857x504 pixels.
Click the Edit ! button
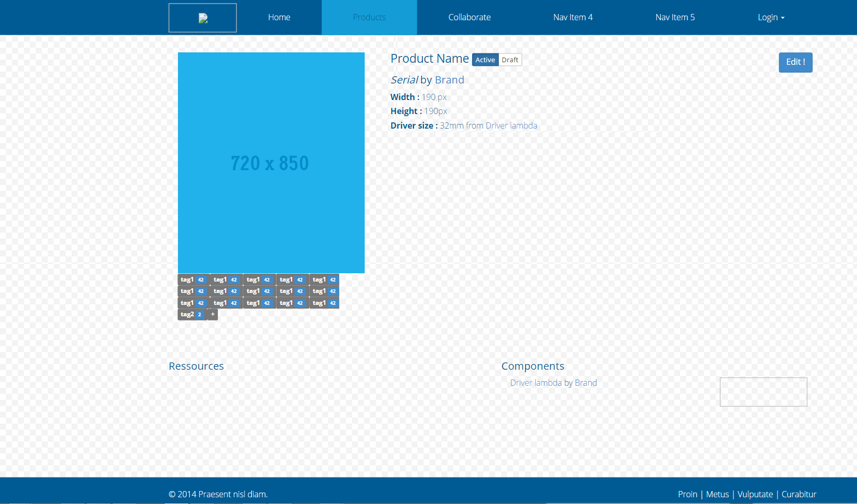tap(795, 62)
